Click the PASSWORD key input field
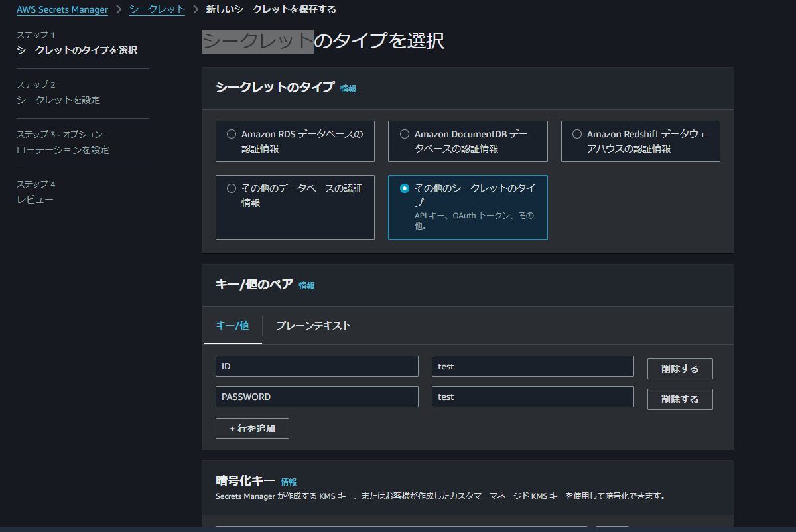This screenshot has width=796, height=532. tap(317, 397)
